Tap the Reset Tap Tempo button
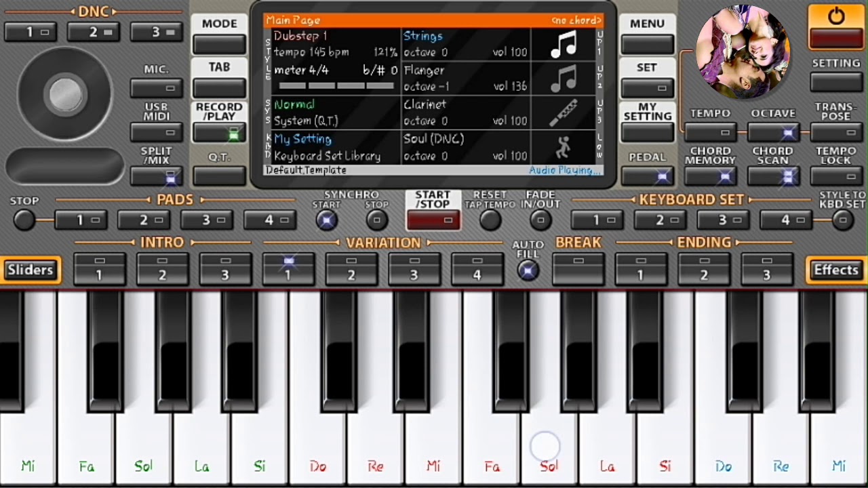Image resolution: width=868 pixels, height=488 pixels. [x=490, y=220]
